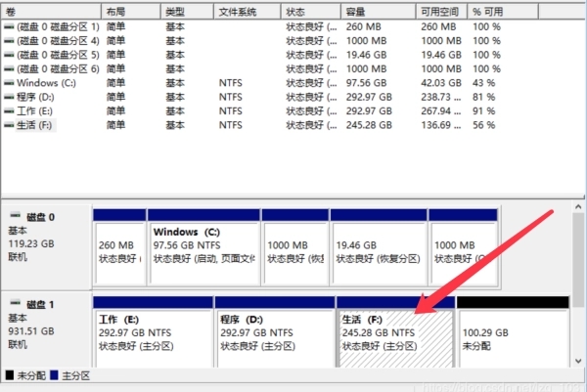The height and width of the screenshot is (392, 587).
Task: Click the drive icon for Windows (C:) volume
Action: 10,83
